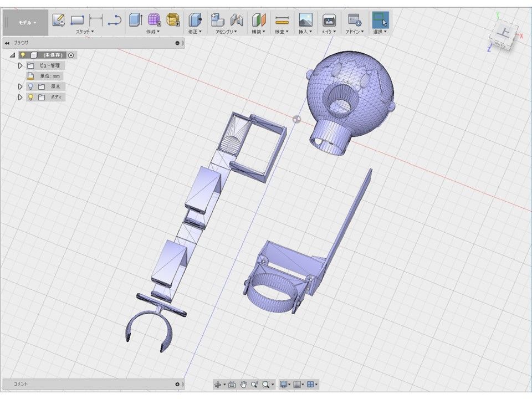
Task: Collapse the ブラウザ panel with double arrows
Action: pyautogui.click(x=7, y=43)
